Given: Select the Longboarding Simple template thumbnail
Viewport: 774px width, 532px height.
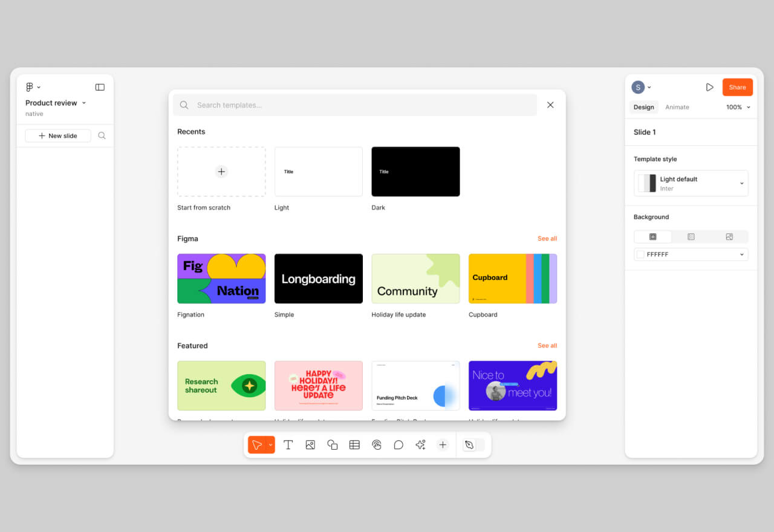Looking at the screenshot, I should click(318, 278).
